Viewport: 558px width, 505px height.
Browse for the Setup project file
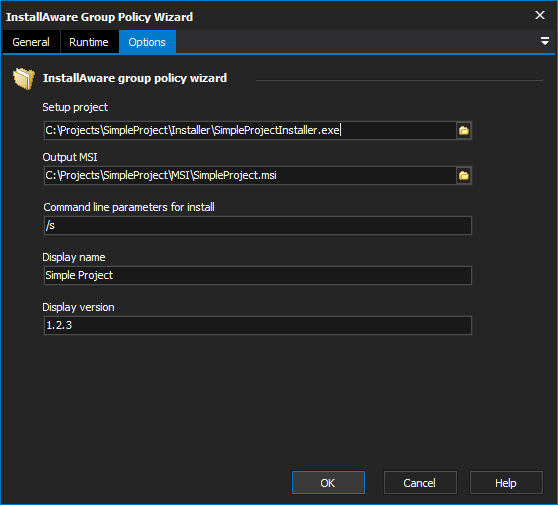[x=464, y=131]
